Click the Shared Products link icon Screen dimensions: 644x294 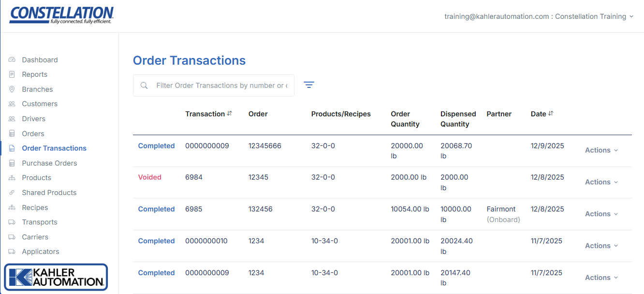pyautogui.click(x=12, y=193)
